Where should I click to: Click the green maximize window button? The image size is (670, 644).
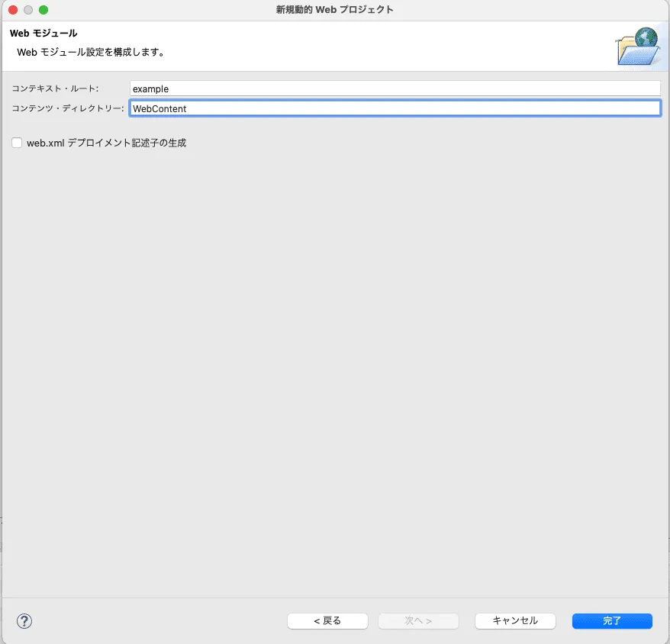43,10
